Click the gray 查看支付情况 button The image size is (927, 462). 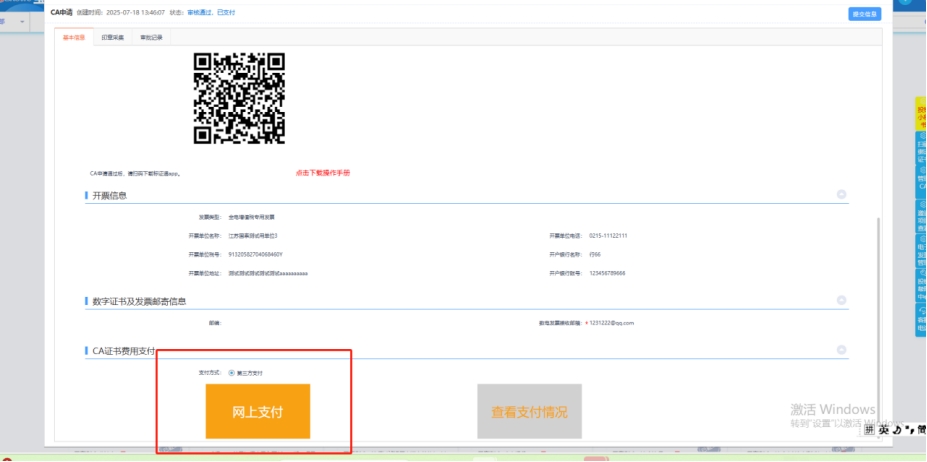click(529, 411)
